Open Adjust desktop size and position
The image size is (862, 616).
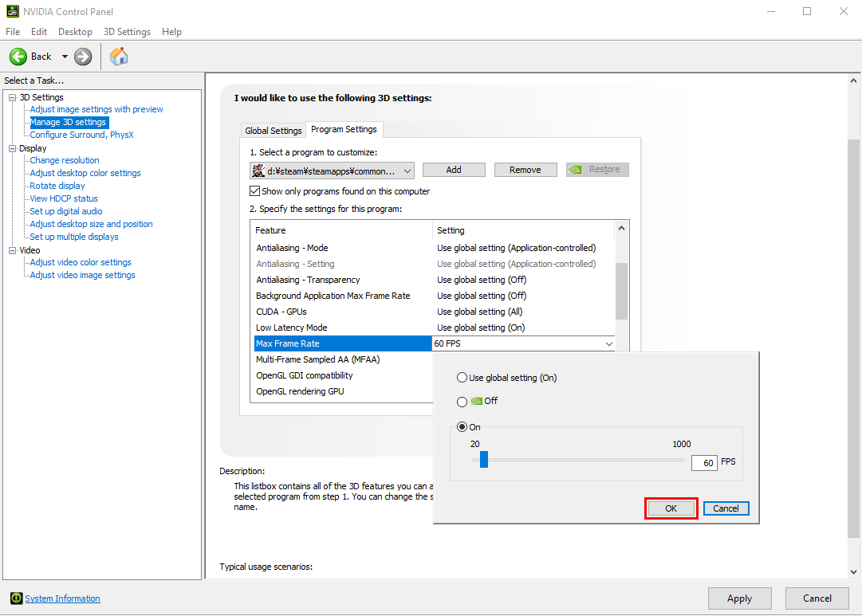pyautogui.click(x=91, y=224)
